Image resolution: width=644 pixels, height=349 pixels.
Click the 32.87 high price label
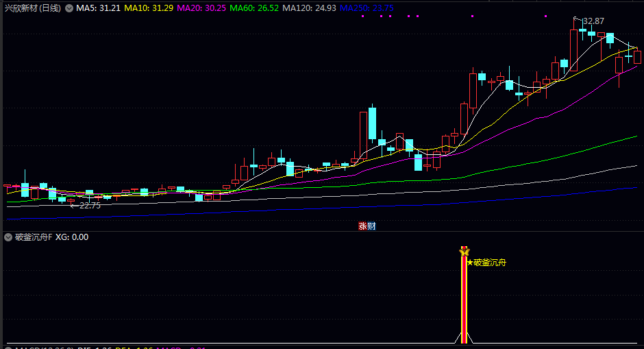(593, 21)
